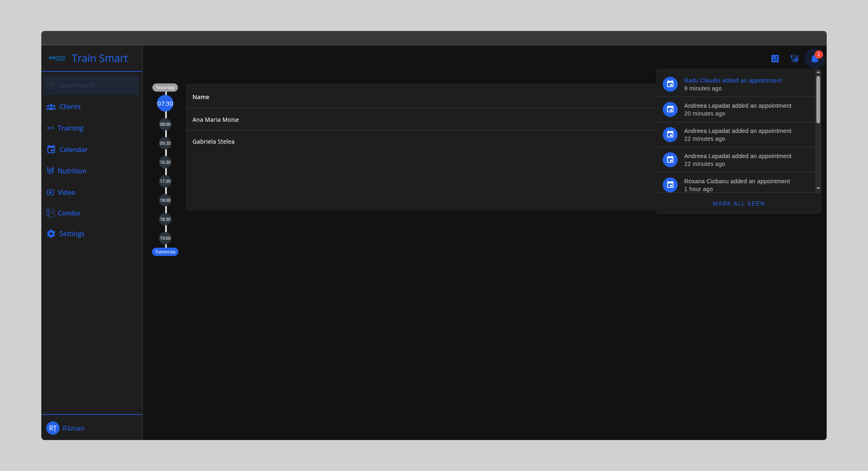Screen dimensions: 868x471
Task: Select the Training dumbbell icon in sidebar
Action: 50,128
